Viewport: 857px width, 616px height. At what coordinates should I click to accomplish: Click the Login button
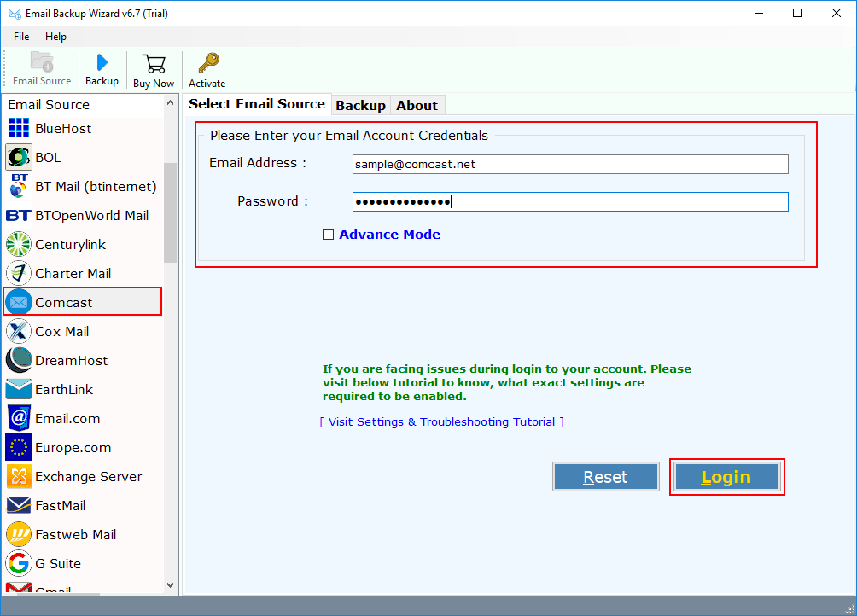point(727,477)
